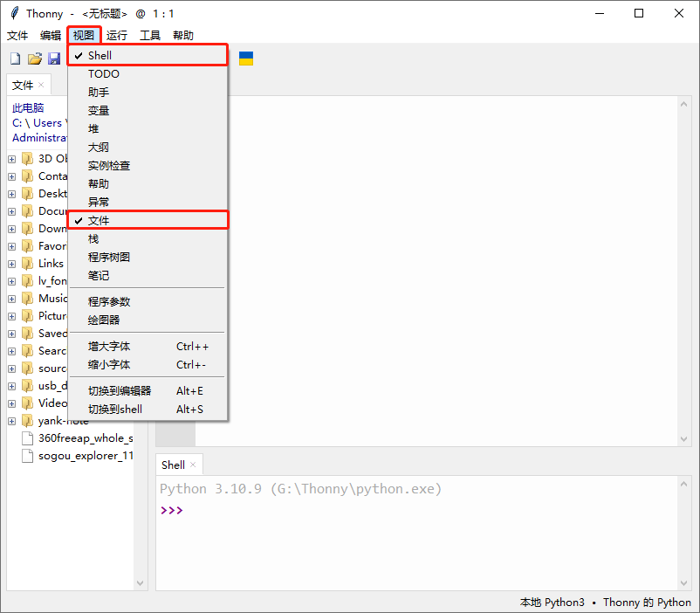This screenshot has width=700, height=613.
Task: Select the 文件 panel tab
Action: pos(23,85)
